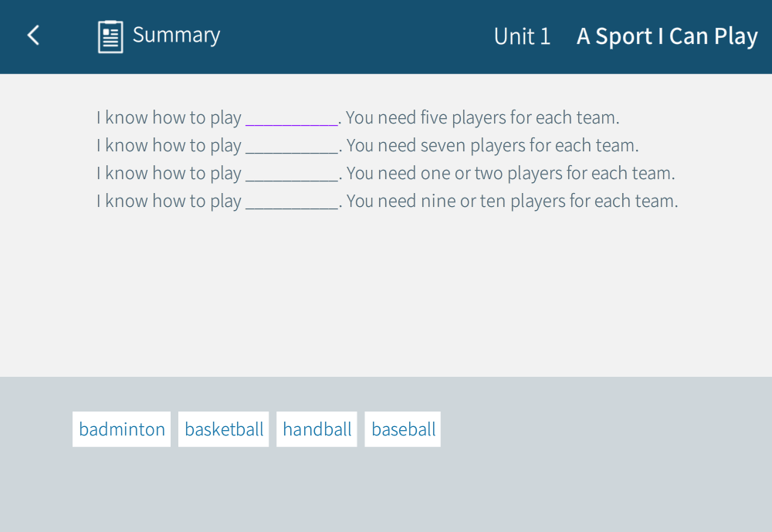Click 'I know how to play' on last line

(168, 202)
